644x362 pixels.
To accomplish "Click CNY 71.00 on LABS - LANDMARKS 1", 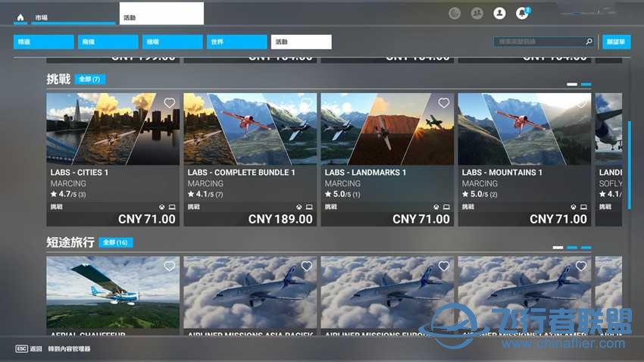I will pos(421,219).
